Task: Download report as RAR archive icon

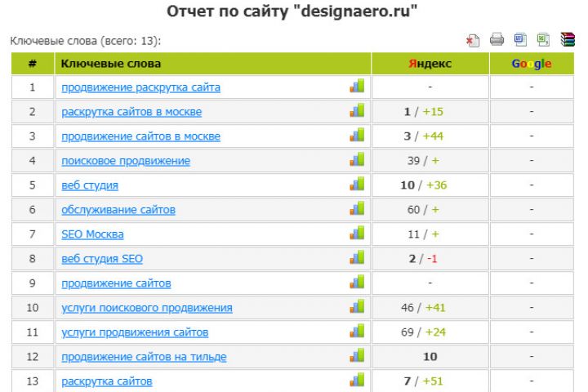Action: [x=568, y=39]
